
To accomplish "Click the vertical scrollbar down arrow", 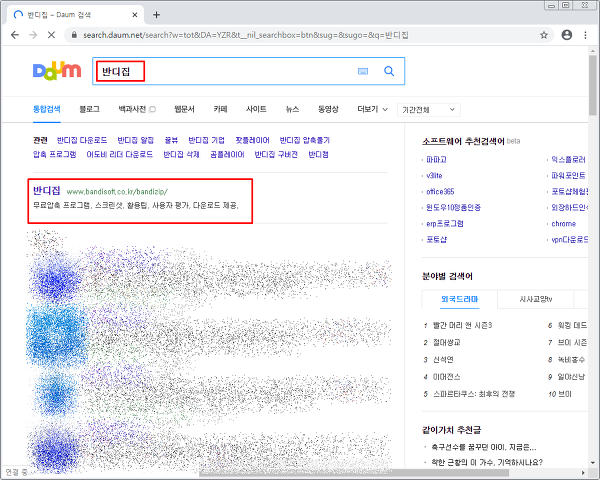I will [x=593, y=463].
